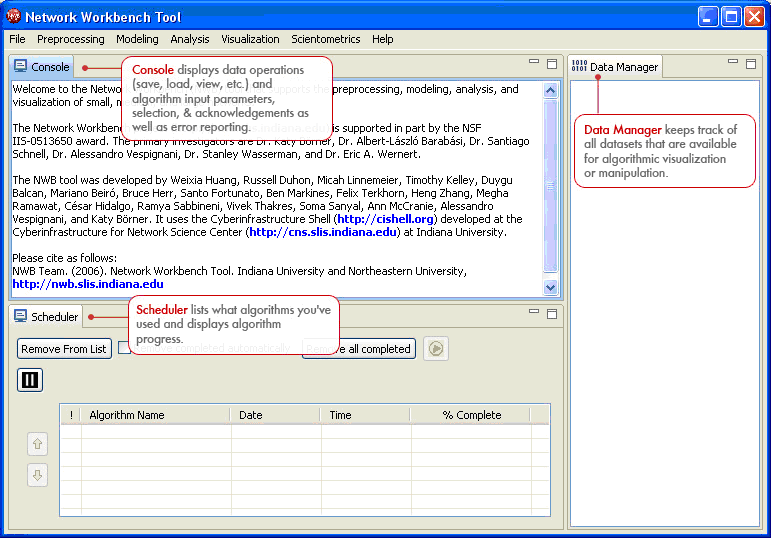Click the Algorithm Name column header

pos(155,415)
